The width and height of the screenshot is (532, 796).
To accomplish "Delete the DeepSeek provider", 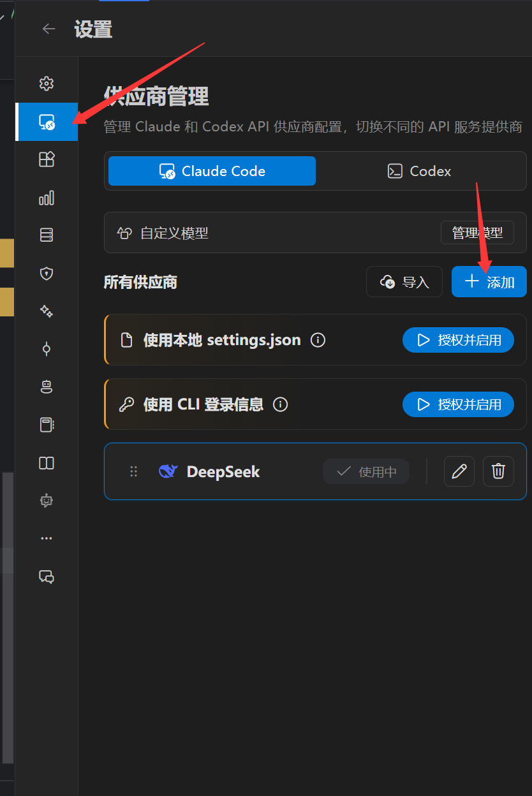I will (498, 471).
